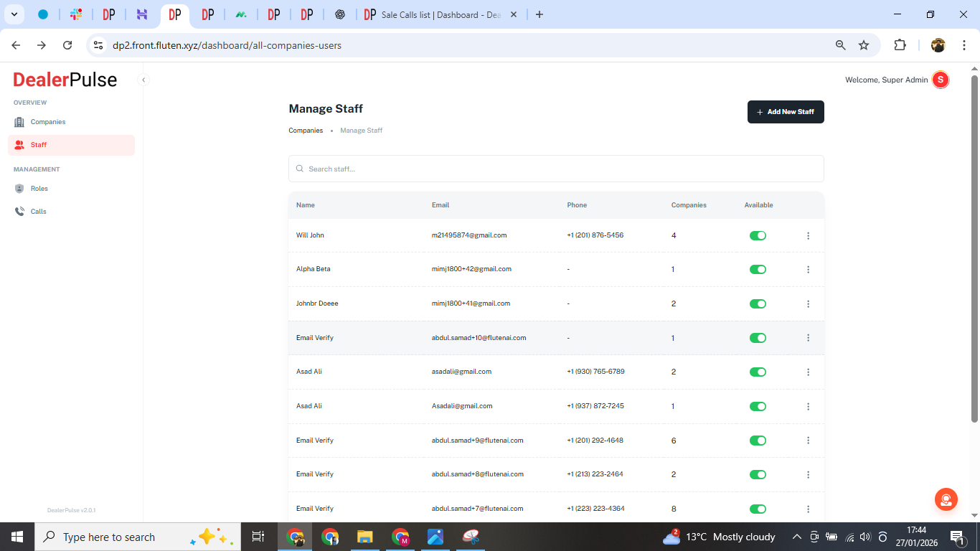Image resolution: width=980 pixels, height=551 pixels.
Task: Click the Calls phone icon in sidebar
Action: [19, 212]
